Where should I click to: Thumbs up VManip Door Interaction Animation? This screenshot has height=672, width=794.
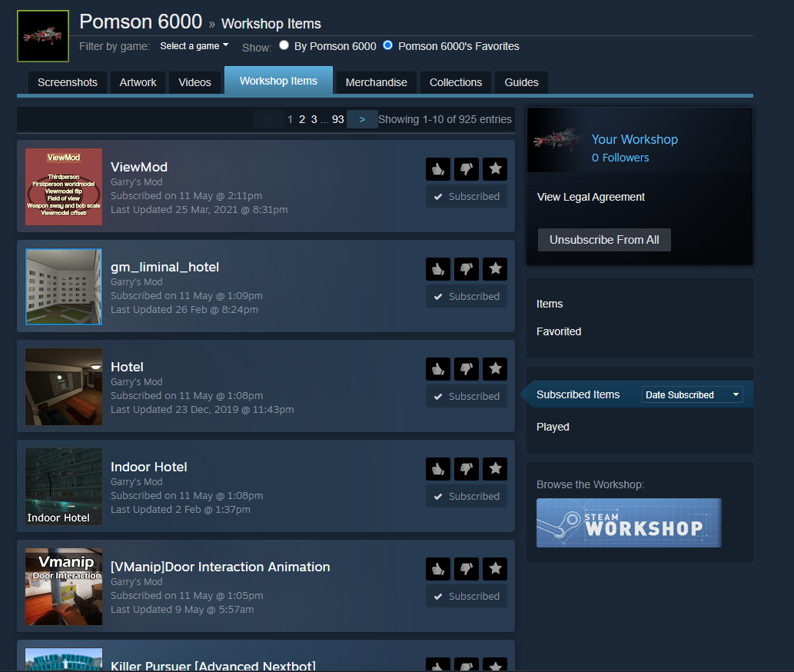(x=438, y=569)
